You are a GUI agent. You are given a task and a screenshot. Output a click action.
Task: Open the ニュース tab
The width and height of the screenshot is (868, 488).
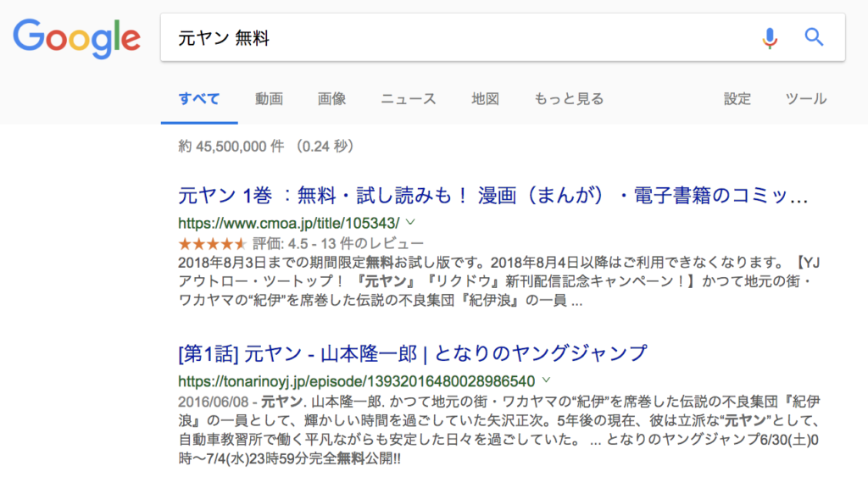[409, 99]
